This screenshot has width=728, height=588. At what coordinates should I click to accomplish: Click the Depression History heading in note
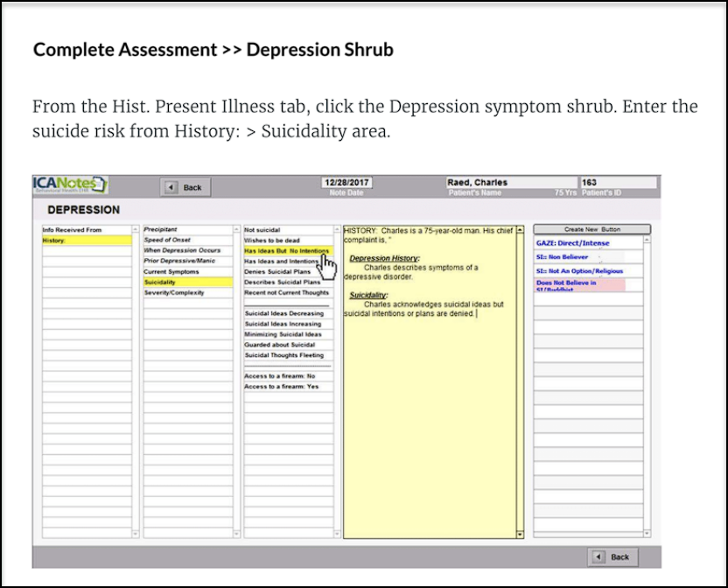pos(384,258)
